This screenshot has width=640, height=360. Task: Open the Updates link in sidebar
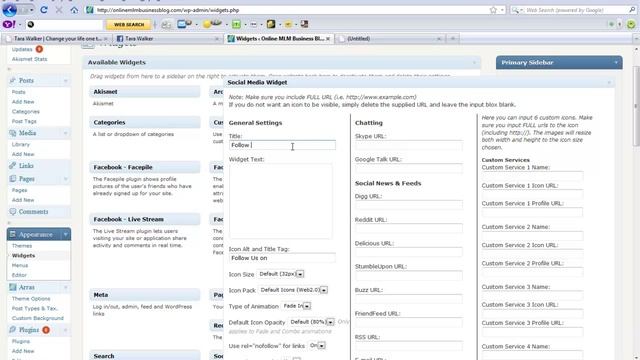coord(22,49)
